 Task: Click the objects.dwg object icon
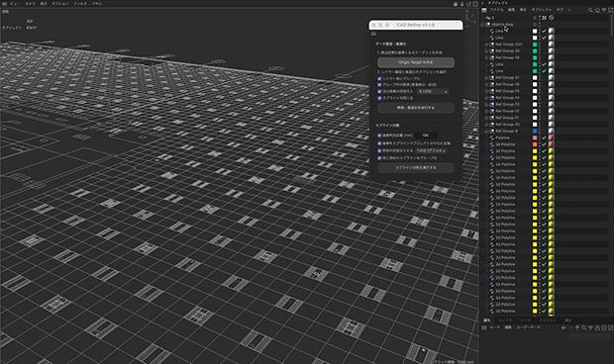488,25
